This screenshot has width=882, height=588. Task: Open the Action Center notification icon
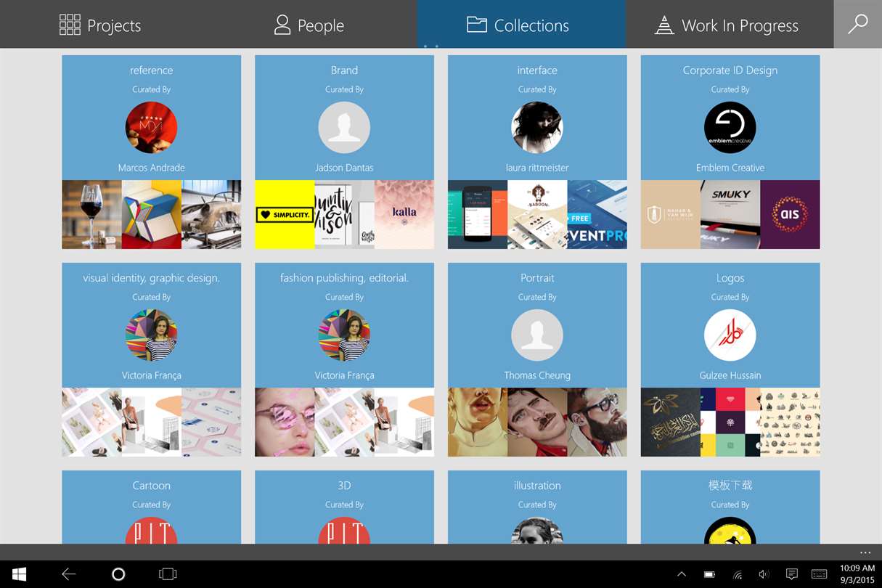point(792,574)
